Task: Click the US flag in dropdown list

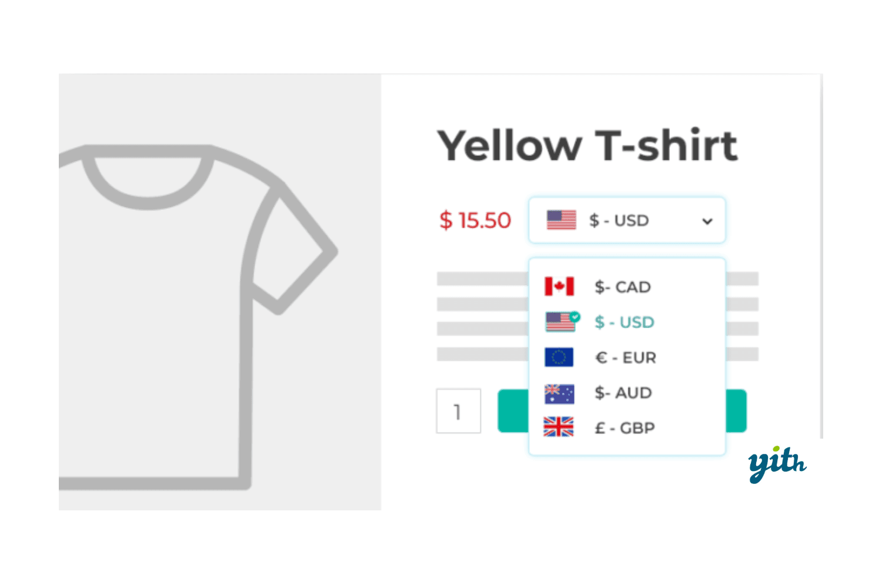Action: pyautogui.click(x=559, y=323)
